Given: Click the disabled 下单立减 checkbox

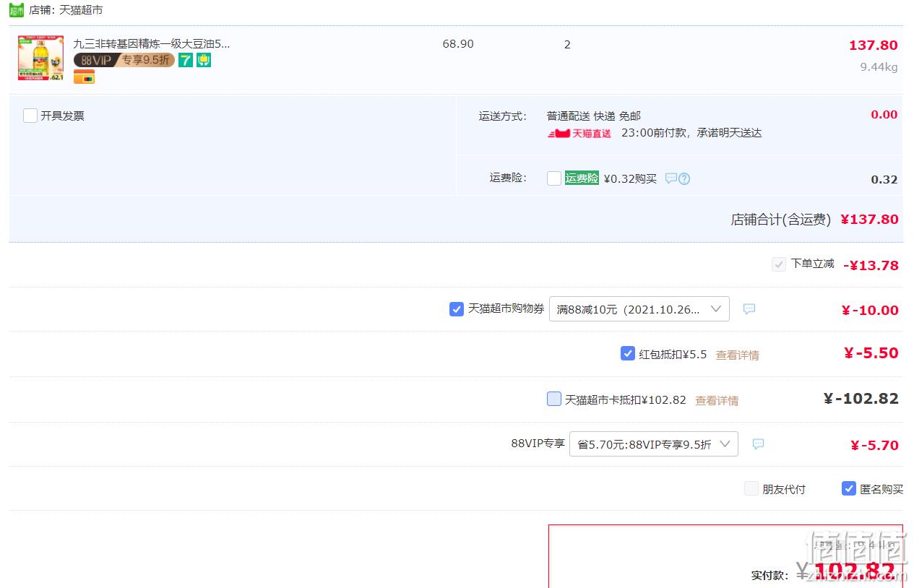Looking at the screenshot, I should tap(779, 264).
